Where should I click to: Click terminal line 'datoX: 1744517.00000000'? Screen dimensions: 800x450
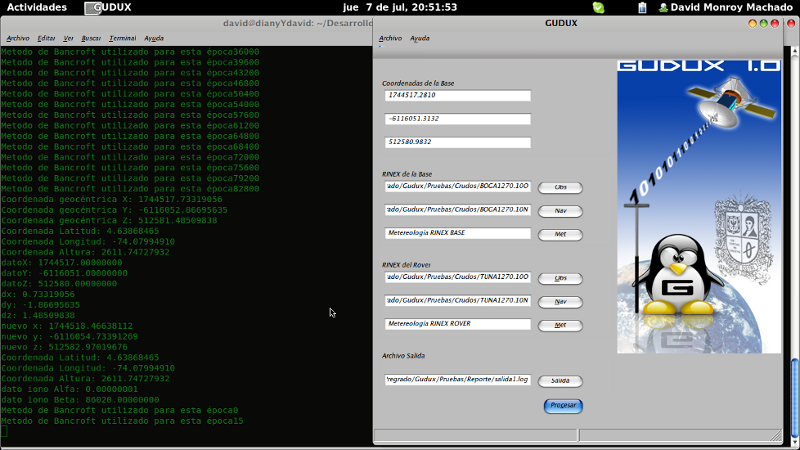(x=62, y=263)
